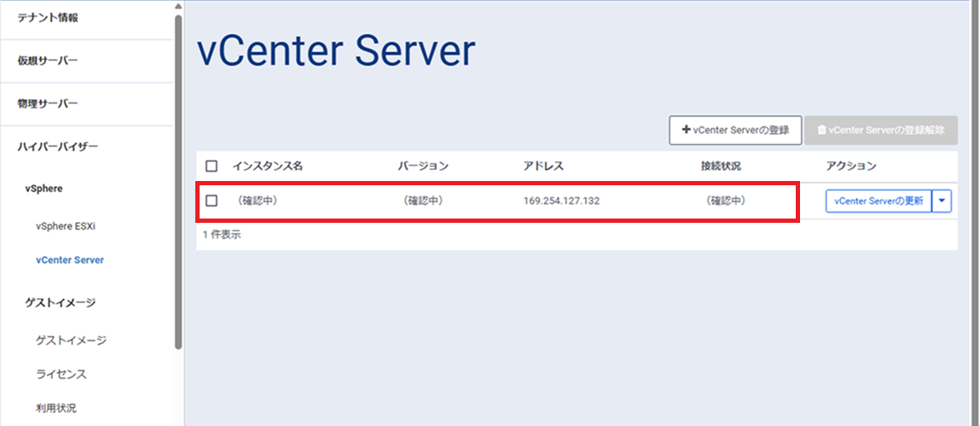
Task: Click the 接続状況 column header
Action: [x=721, y=166]
